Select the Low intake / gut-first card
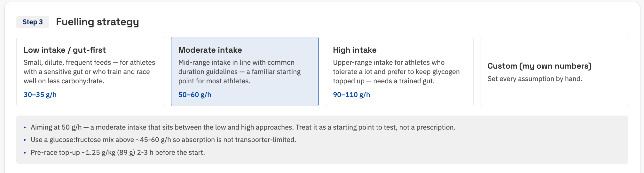The height and width of the screenshot is (173, 644). click(90, 71)
